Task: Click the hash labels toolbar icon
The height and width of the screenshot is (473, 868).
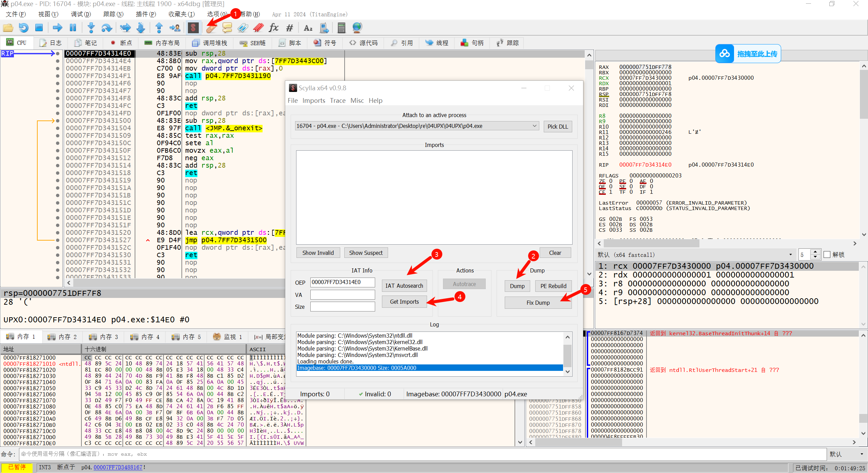Action: click(289, 28)
